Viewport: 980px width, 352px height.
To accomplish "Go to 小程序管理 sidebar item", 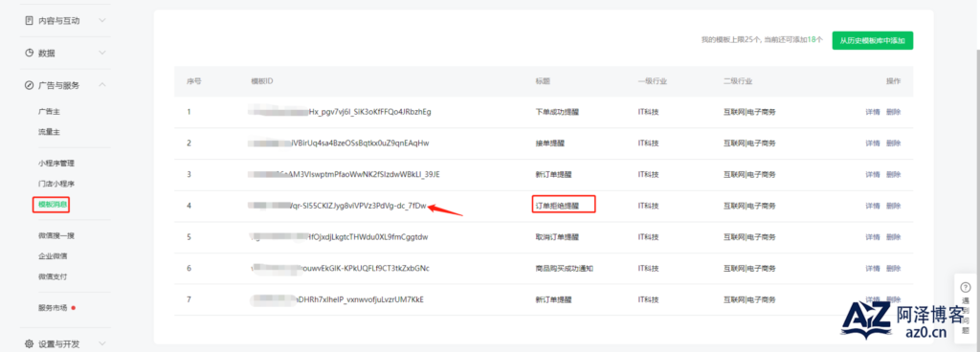I will (x=56, y=164).
